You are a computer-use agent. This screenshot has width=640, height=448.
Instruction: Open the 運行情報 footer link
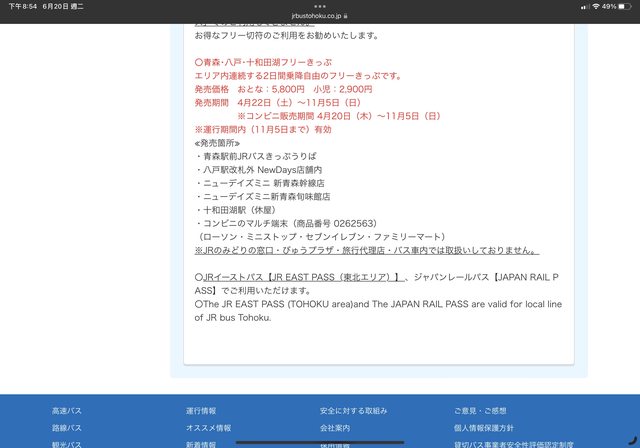coord(201,411)
